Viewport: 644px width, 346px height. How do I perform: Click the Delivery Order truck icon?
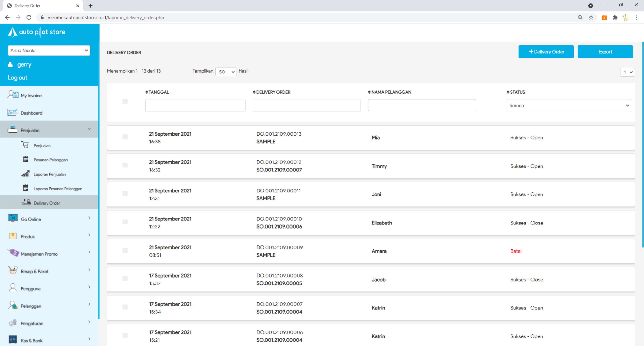[x=26, y=202]
